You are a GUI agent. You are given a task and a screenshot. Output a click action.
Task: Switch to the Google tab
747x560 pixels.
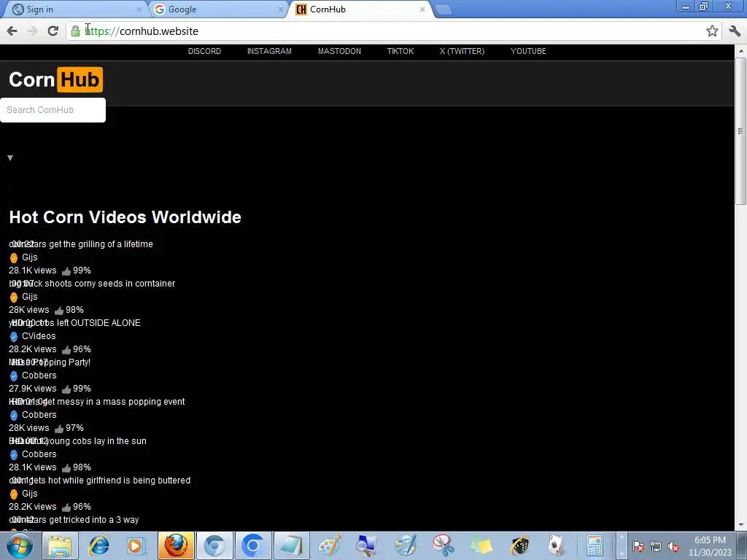tap(218, 9)
